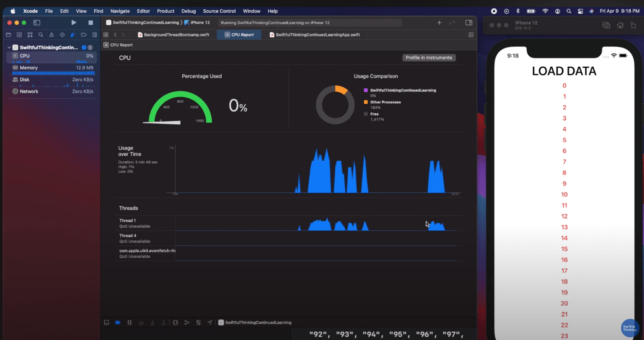The image size is (644, 340).
Task: Toggle the debug area visibility
Action: (x=106, y=322)
